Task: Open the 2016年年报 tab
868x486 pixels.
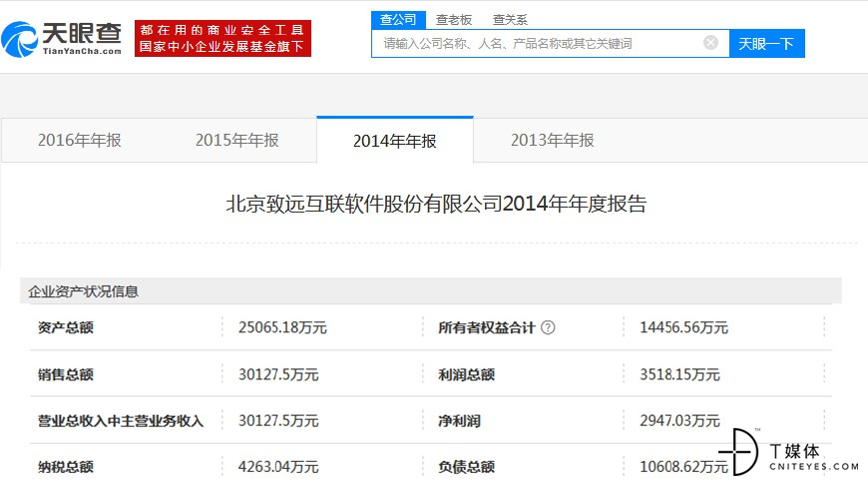Action: tap(79, 140)
